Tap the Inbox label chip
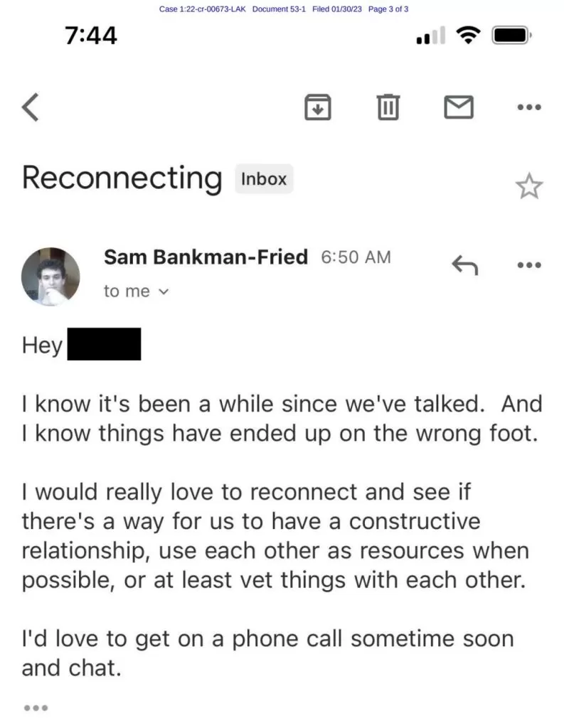 click(264, 179)
